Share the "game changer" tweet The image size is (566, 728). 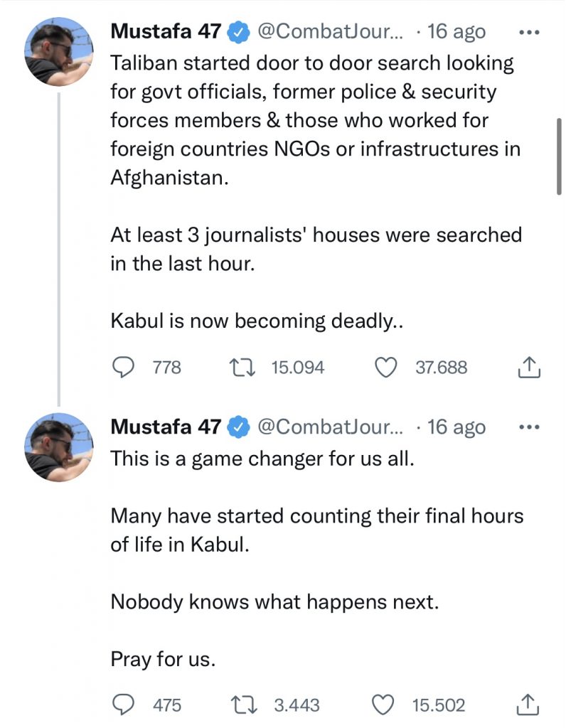tap(528, 705)
